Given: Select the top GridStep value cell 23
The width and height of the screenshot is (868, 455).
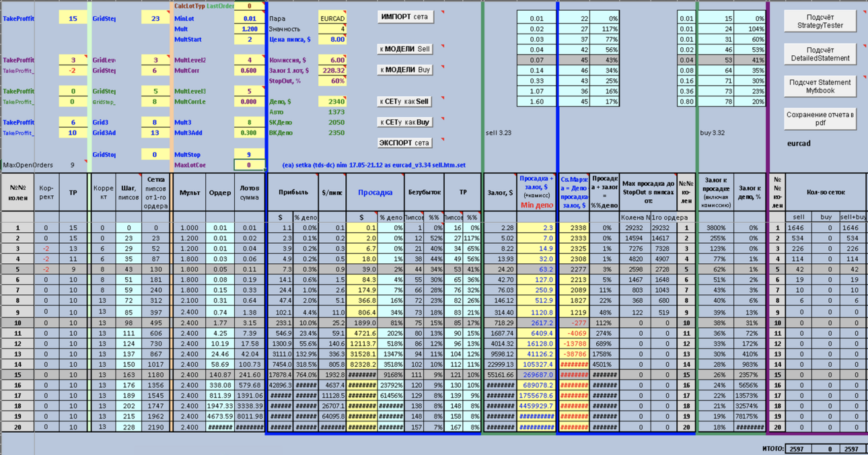Looking at the screenshot, I should (x=155, y=19).
